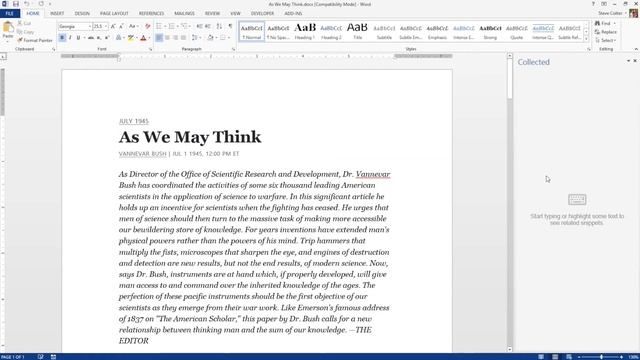Viewport: 640px width, 360px height.
Task: Open proofing errors check in status bar
Action: click(x=40, y=357)
